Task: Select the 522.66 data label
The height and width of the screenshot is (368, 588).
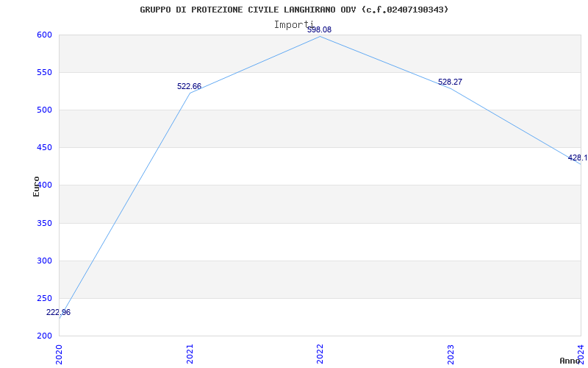Action: pos(189,86)
